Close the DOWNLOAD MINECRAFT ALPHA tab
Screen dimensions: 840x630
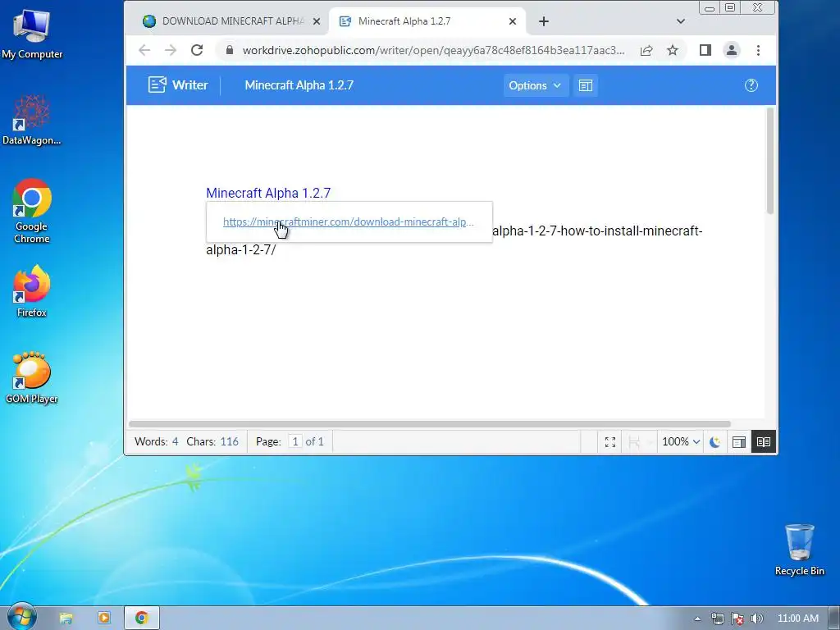317,21
